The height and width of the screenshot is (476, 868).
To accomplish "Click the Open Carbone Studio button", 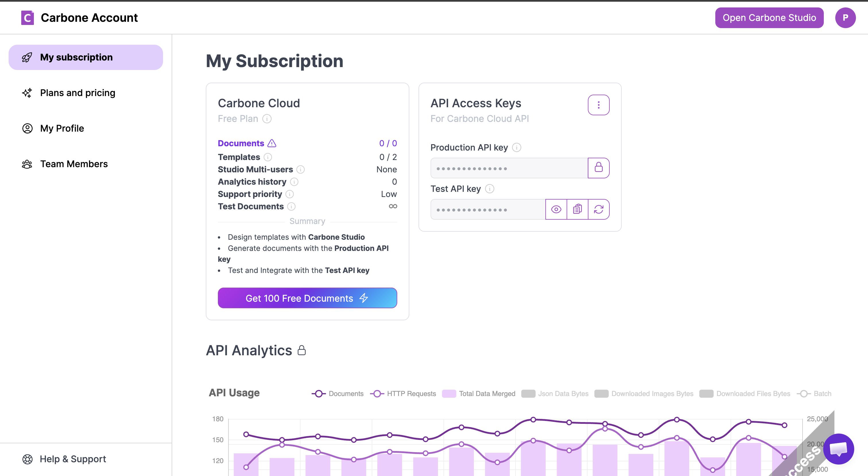I will point(769,17).
